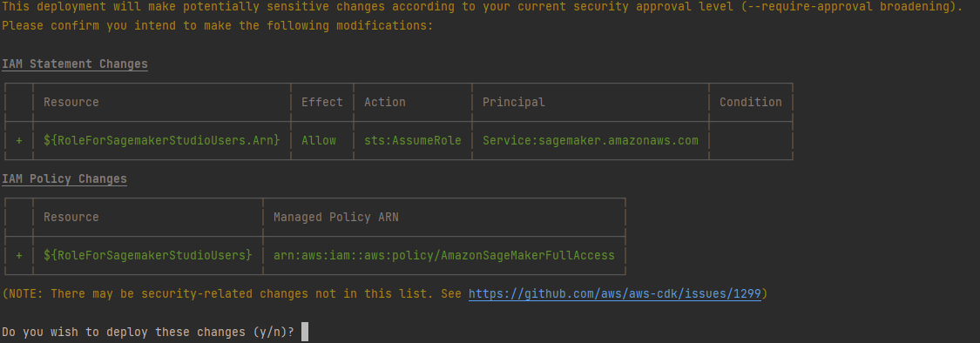Click the IAM Statement Changes heading
Image resolution: width=980 pixels, height=343 pixels.
coord(75,64)
